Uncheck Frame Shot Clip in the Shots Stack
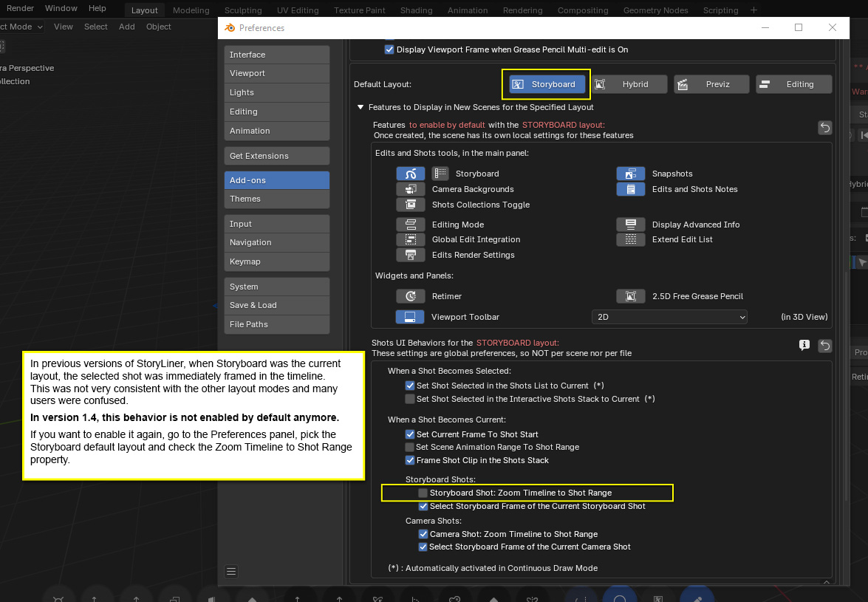 click(x=410, y=460)
